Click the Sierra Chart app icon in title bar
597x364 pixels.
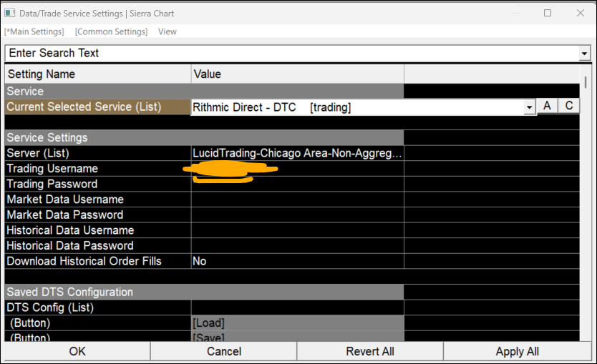click(9, 13)
